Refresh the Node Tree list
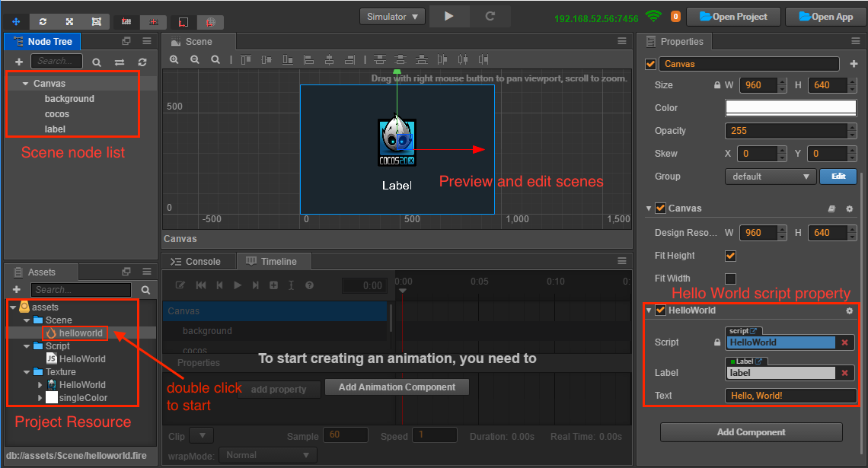The width and height of the screenshot is (868, 468). point(142,62)
